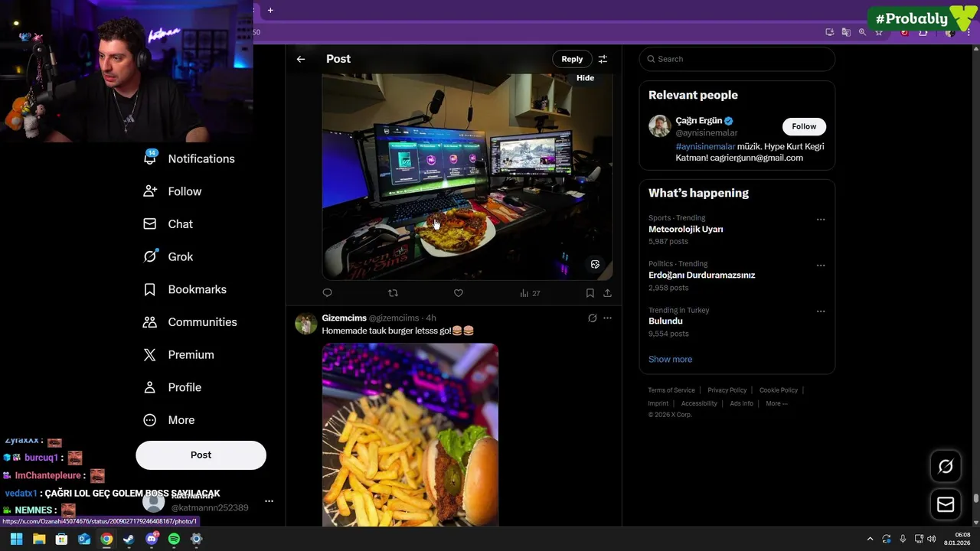Open Windows Start menu
980x551 pixels.
click(16, 539)
